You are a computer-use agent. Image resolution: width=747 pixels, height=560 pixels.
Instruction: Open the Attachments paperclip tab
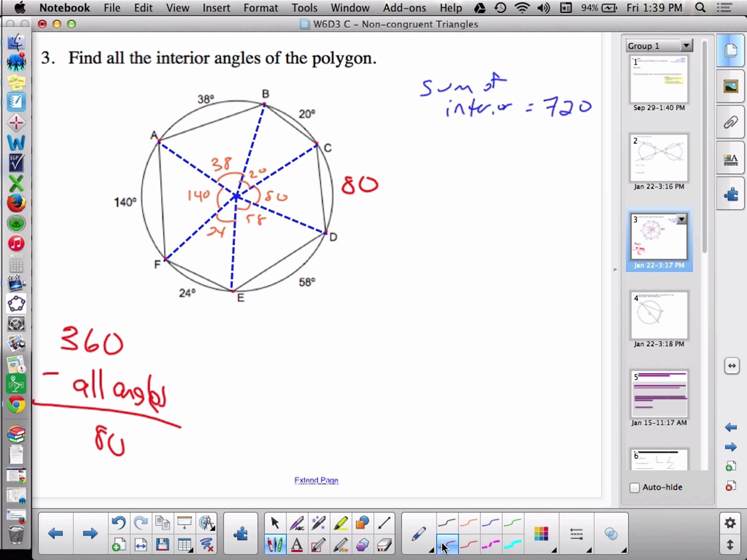[x=731, y=123]
